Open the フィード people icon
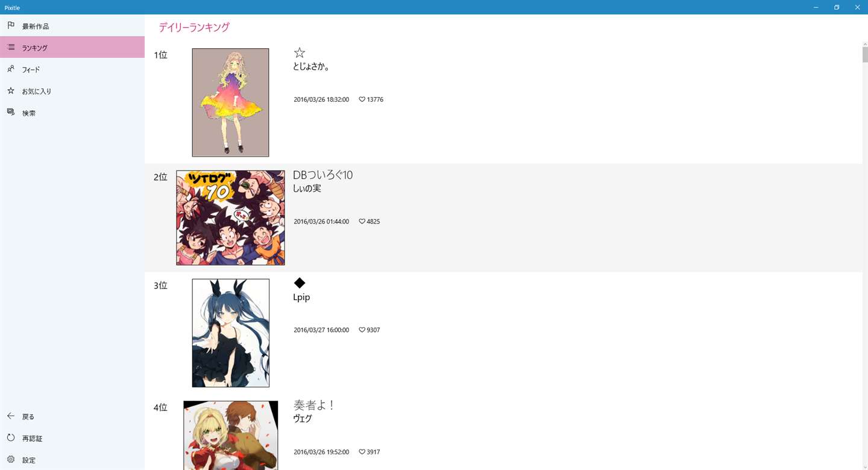Viewport: 868px width, 470px height. click(x=11, y=69)
